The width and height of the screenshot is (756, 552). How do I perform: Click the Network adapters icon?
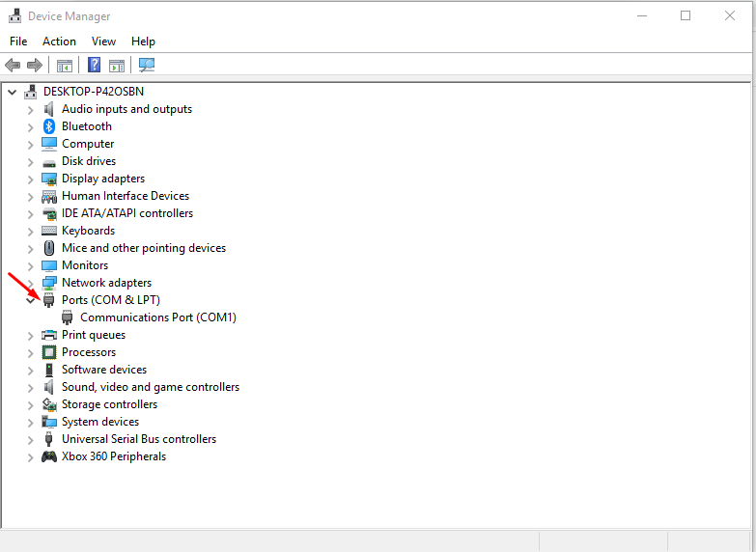coord(48,283)
